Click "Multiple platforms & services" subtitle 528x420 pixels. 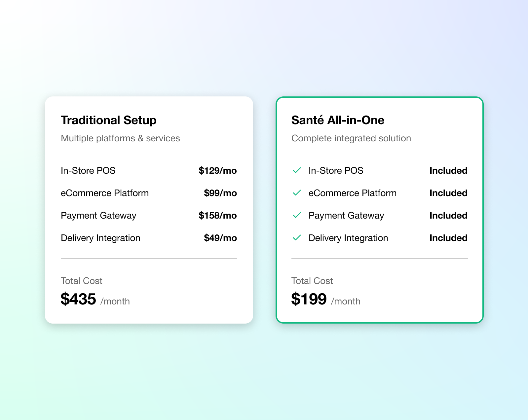point(120,138)
